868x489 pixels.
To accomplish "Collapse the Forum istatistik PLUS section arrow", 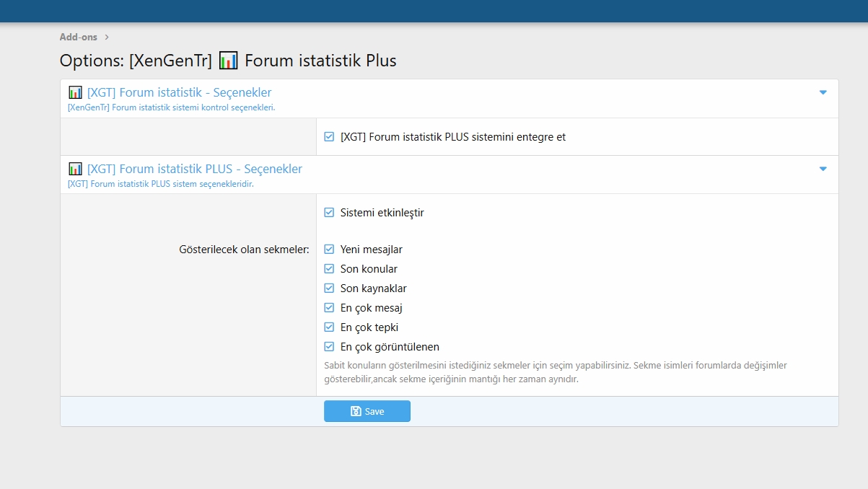I will click(823, 169).
